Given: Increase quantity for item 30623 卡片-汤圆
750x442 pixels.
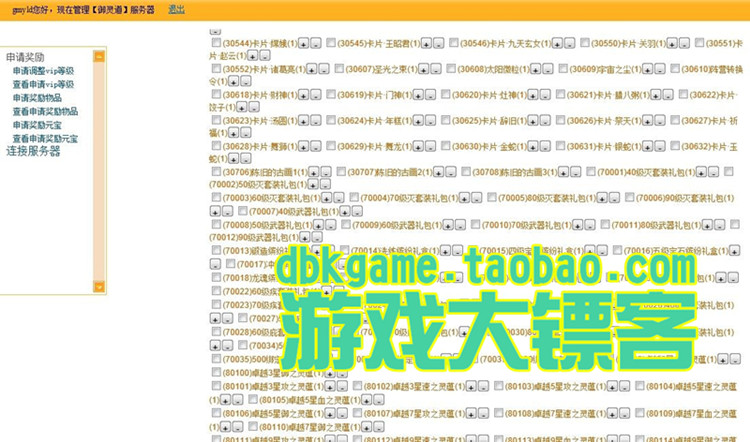Looking at the screenshot, I should click(x=304, y=121).
